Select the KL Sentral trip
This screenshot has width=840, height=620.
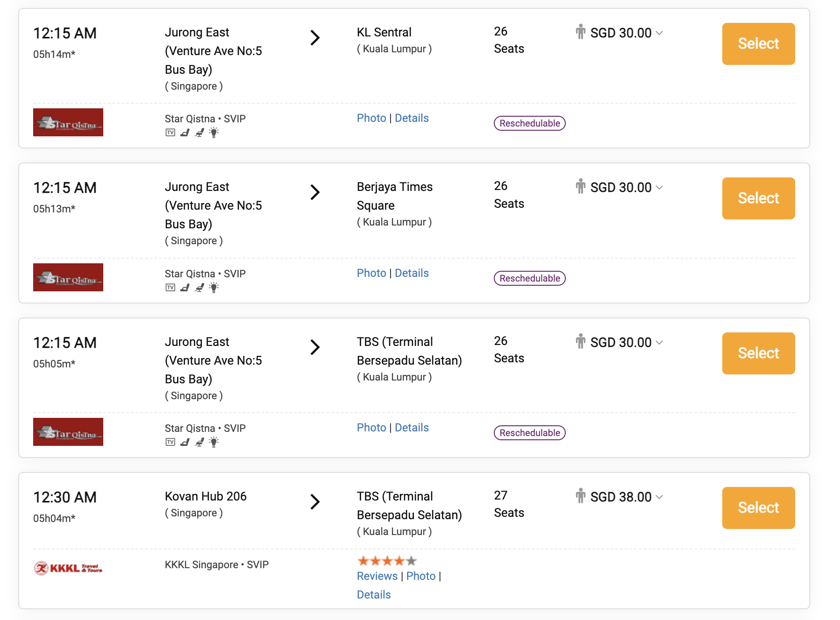tap(758, 44)
